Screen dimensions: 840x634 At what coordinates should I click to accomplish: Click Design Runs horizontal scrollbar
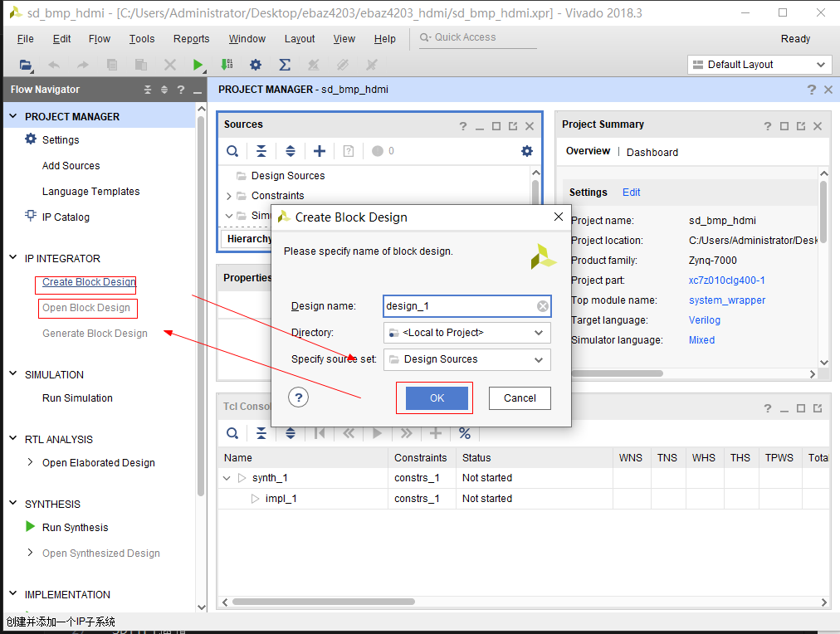point(324,602)
